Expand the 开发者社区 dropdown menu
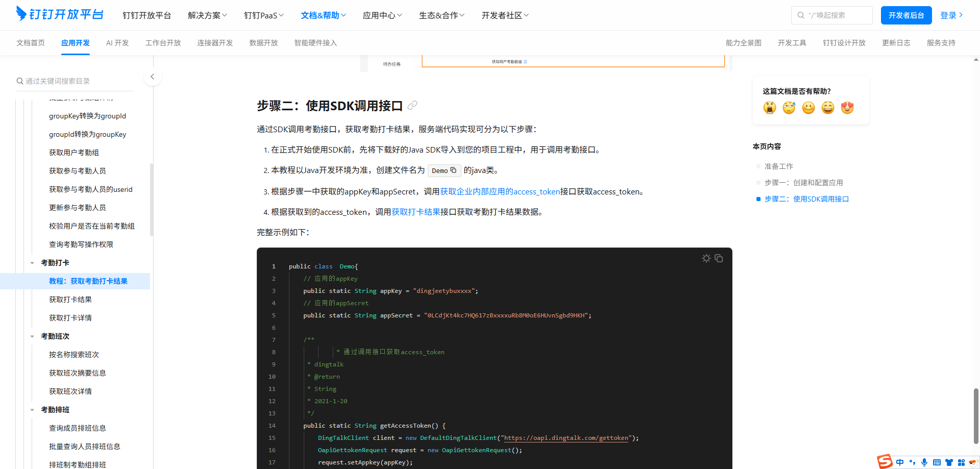 (x=505, y=15)
